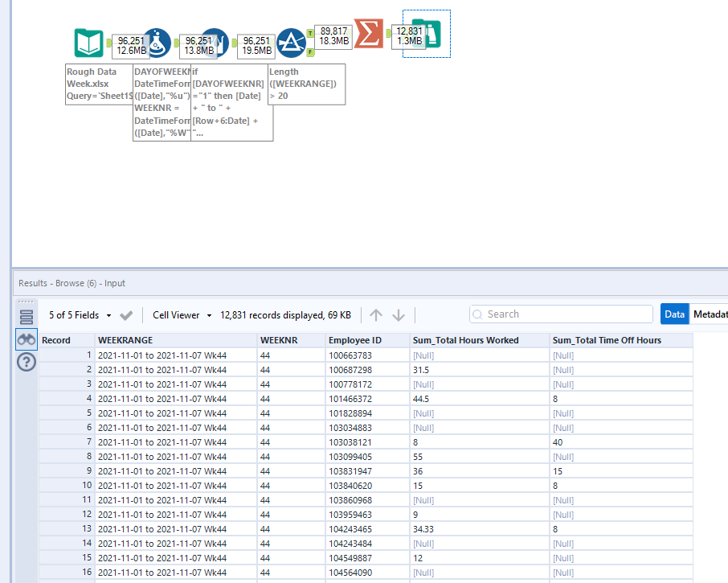
Task: Switch to the Metadata view tab
Action: coord(710,314)
